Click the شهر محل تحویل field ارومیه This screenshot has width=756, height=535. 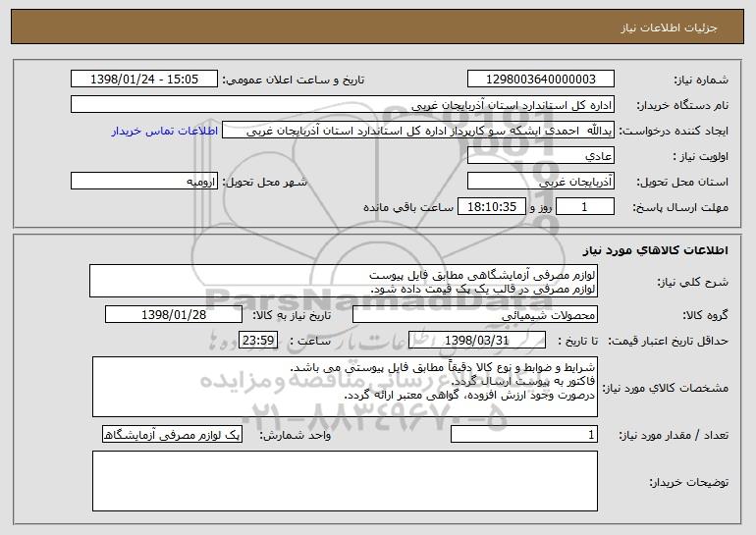pos(144,181)
